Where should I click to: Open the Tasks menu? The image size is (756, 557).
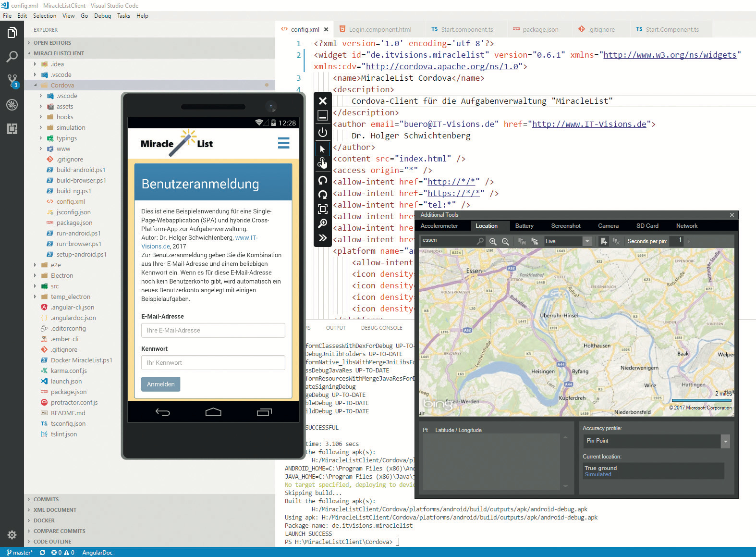click(123, 16)
